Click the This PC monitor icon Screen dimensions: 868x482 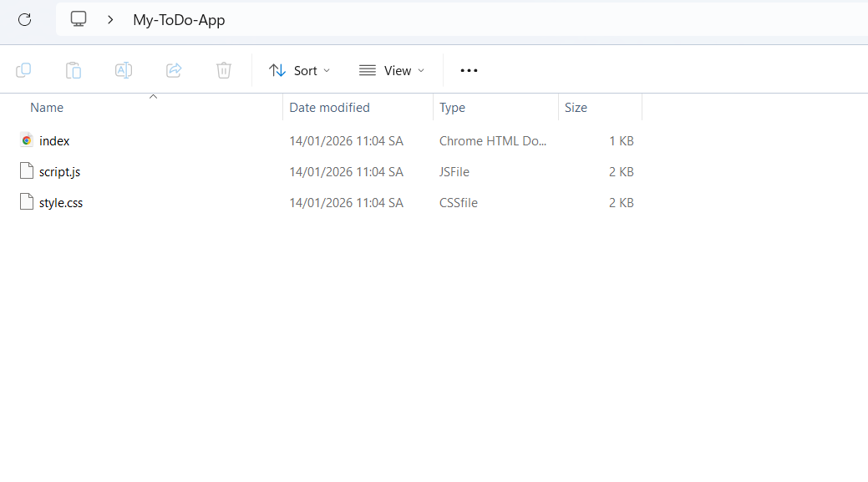pos(79,19)
